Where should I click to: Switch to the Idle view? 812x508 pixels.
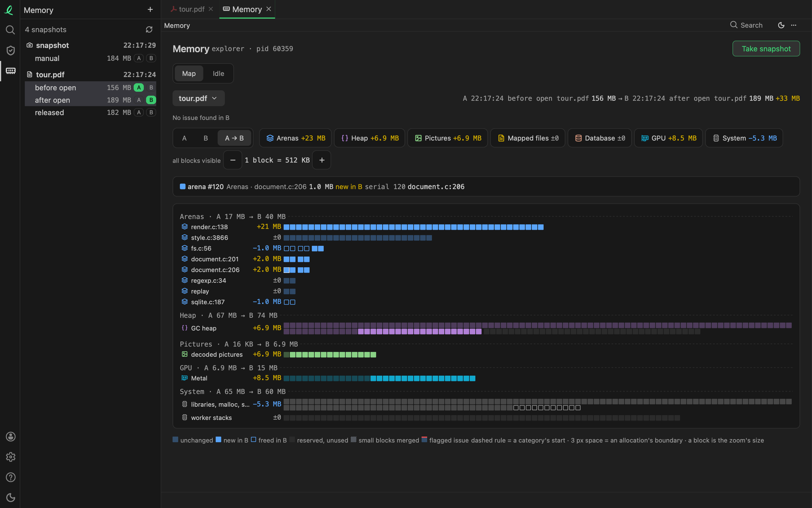pyautogui.click(x=219, y=73)
